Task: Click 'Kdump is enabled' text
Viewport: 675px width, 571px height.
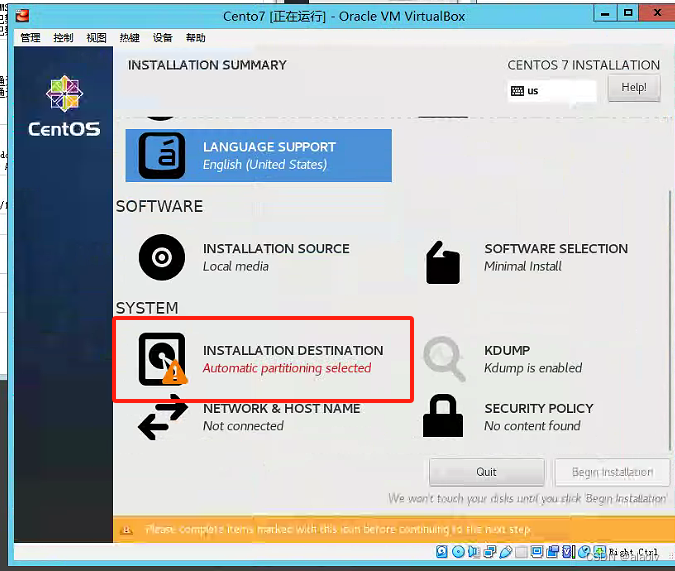Action: click(533, 368)
